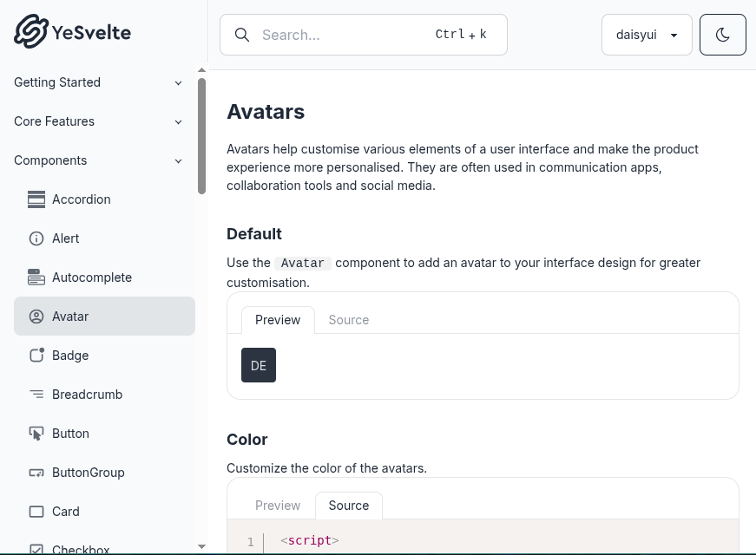The height and width of the screenshot is (555, 756).
Task: Click the sidebar scroll-up arrow
Action: (201, 70)
